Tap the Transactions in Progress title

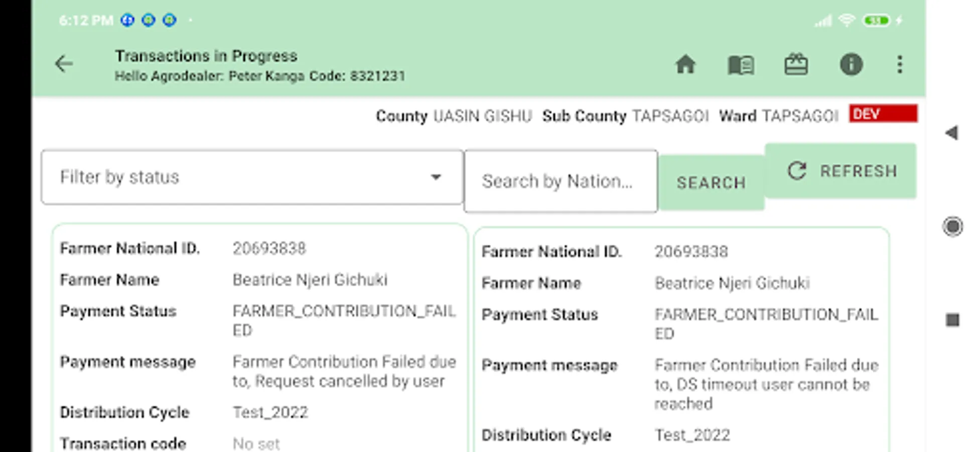206,56
